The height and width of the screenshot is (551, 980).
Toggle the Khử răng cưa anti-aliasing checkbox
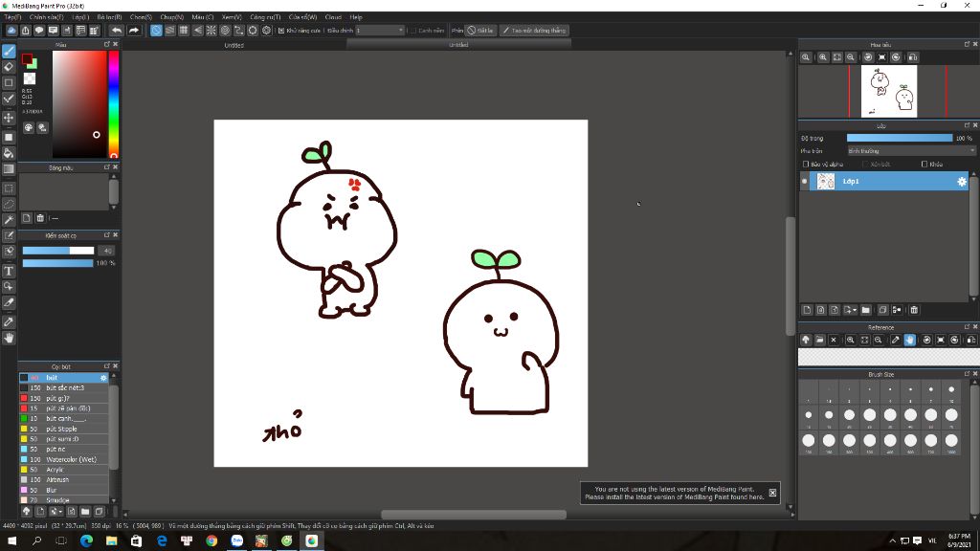[x=281, y=30]
